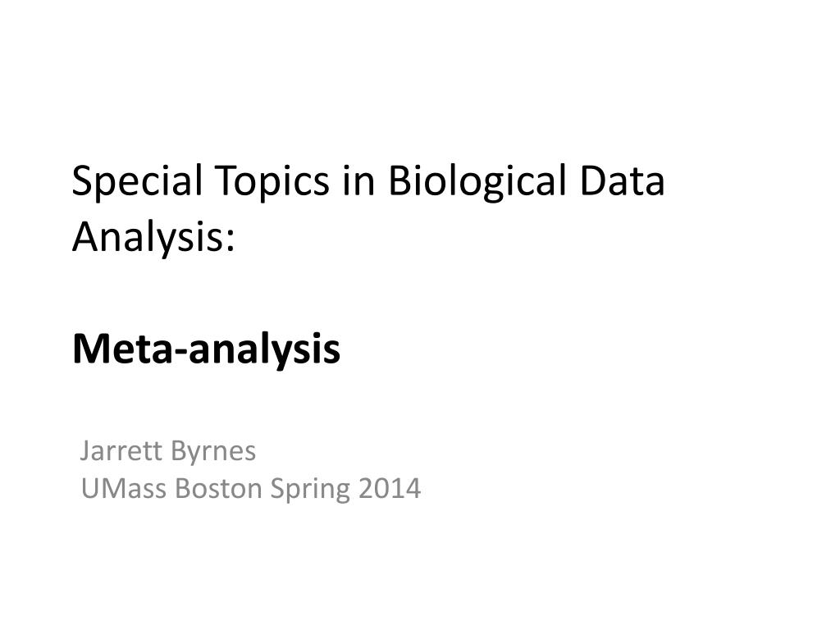
Task: Click the surname "Byrnes"
Action: click(214, 453)
